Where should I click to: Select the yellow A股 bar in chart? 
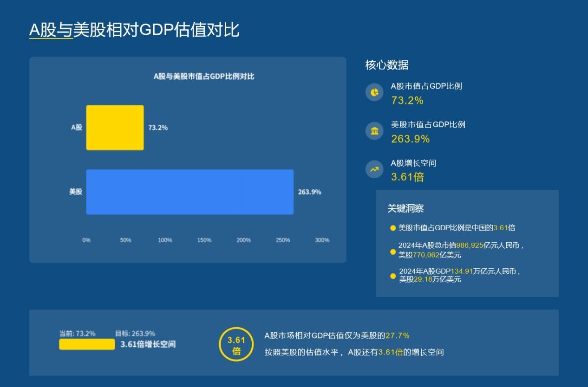(115, 128)
